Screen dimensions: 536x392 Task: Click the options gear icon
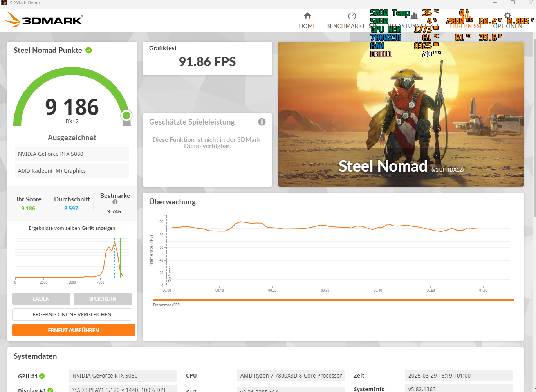[507, 16]
